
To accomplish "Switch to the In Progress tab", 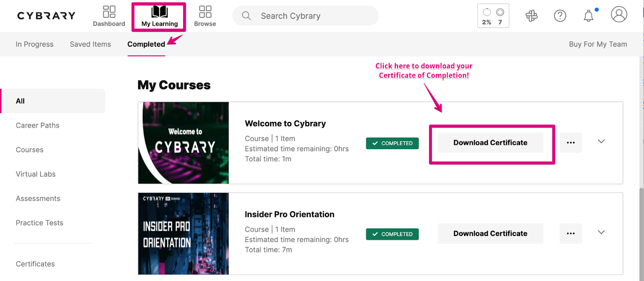I will (x=35, y=44).
